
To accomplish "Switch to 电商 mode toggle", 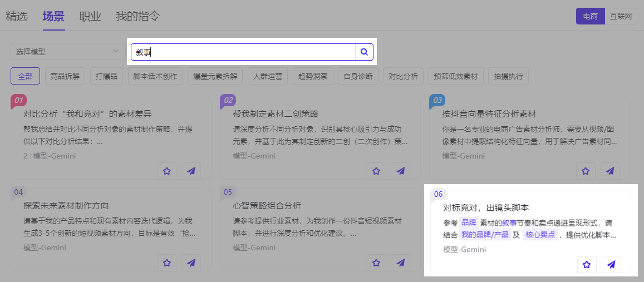I will click(590, 17).
